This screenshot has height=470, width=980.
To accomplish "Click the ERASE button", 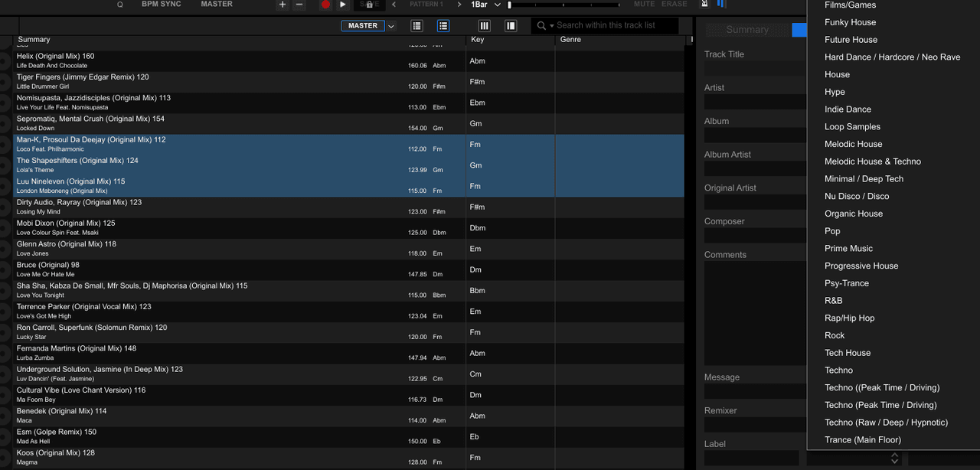I will (x=675, y=5).
